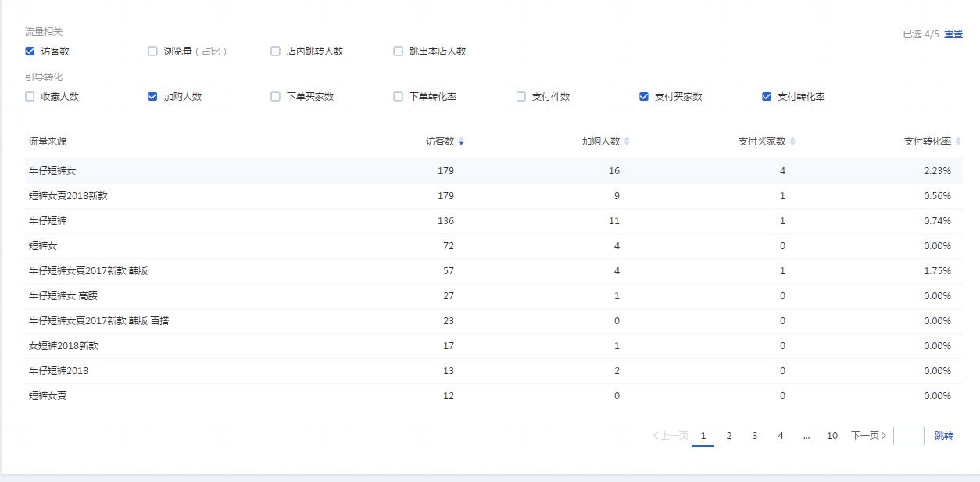This screenshot has width=980, height=482.
Task: Select the 跳出本店人数 checkbox
Action: pyautogui.click(x=398, y=52)
